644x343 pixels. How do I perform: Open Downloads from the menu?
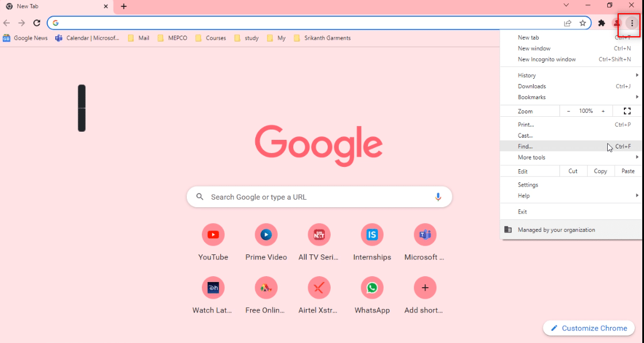[x=571, y=86]
